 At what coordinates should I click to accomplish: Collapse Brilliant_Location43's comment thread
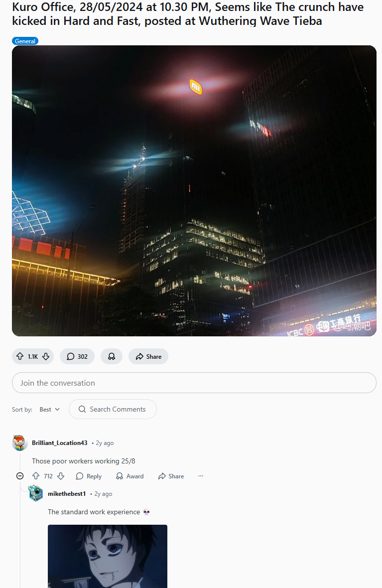point(20,476)
